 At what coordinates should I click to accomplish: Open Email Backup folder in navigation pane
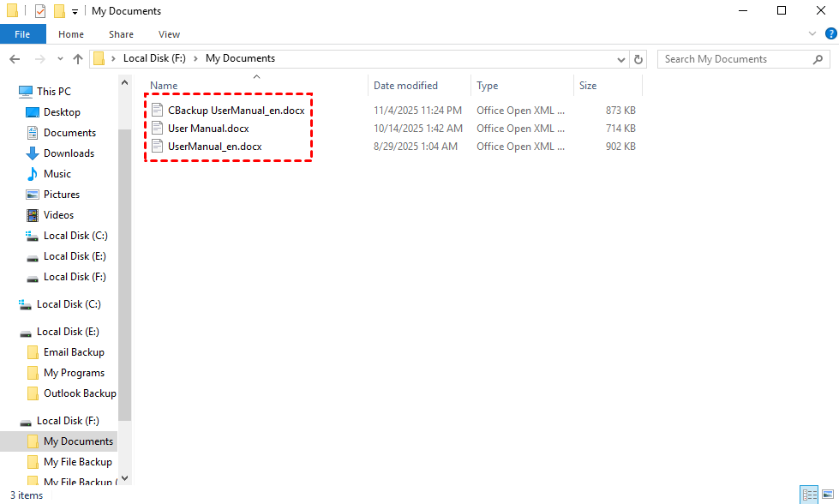pyautogui.click(x=74, y=352)
